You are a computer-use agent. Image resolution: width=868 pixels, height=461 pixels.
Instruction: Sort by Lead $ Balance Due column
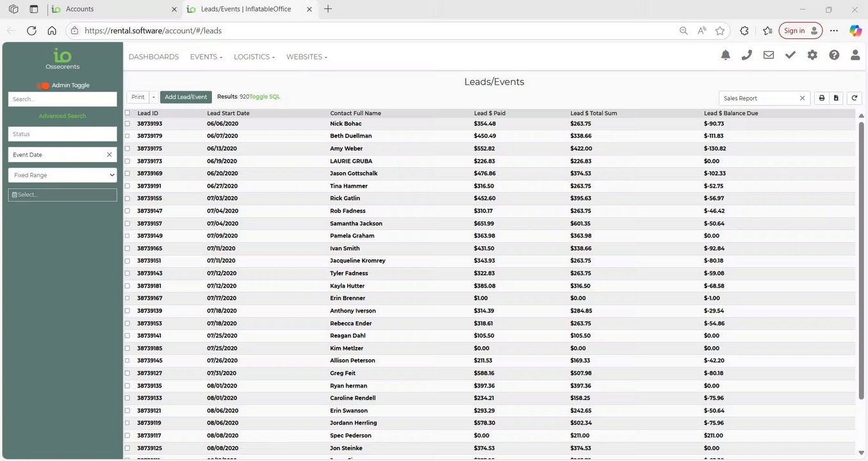point(731,113)
